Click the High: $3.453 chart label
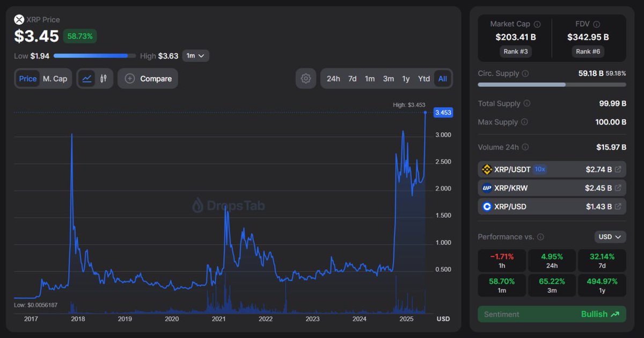Viewport: 644px width, 338px height. click(x=409, y=104)
